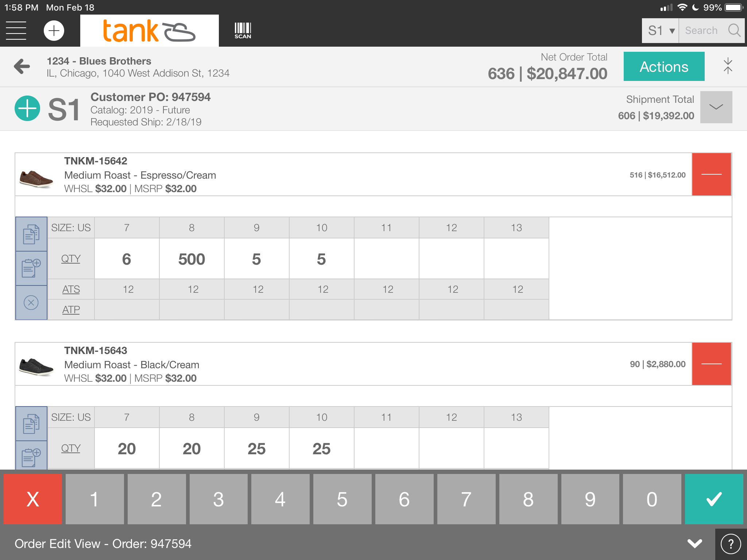Confirm entry with green checkmark
The width and height of the screenshot is (747, 560).
click(x=714, y=499)
